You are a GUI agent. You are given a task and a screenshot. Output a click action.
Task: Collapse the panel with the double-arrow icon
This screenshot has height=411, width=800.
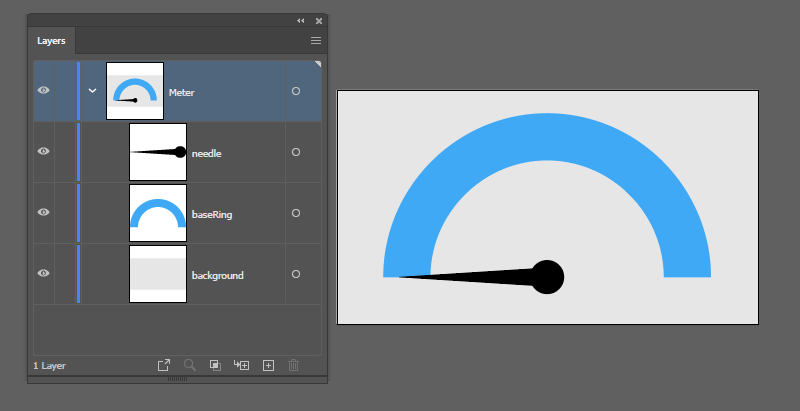click(x=301, y=21)
